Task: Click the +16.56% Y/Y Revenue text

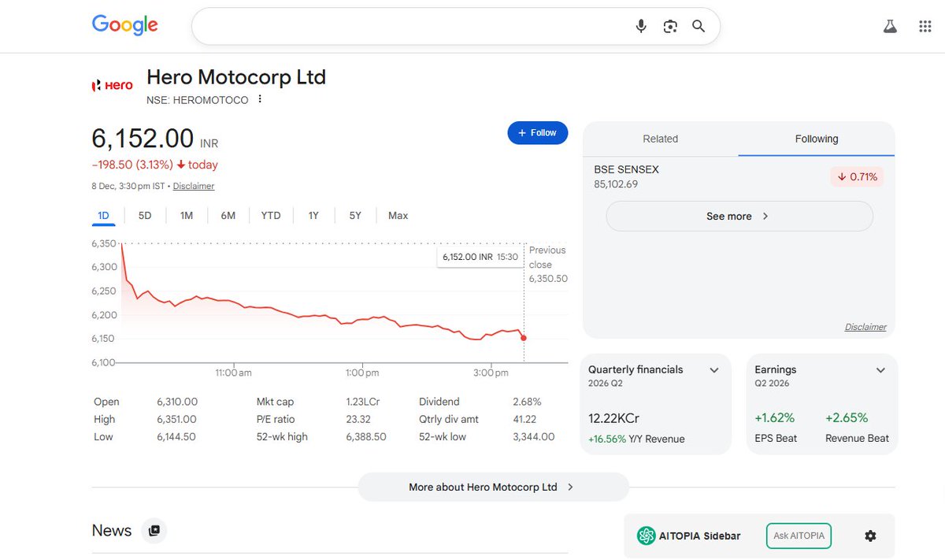Action: click(x=636, y=439)
